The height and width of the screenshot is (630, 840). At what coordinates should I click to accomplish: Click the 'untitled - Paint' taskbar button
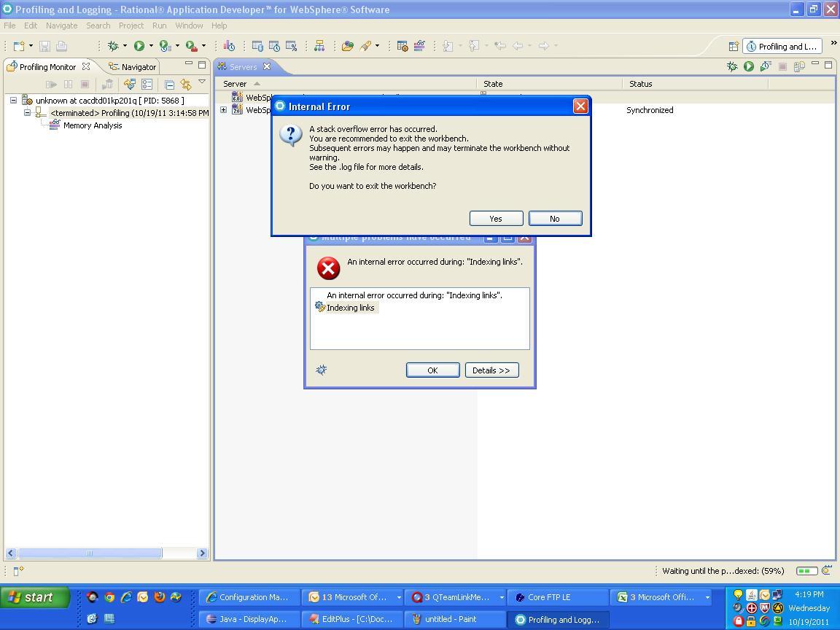[x=455, y=619]
